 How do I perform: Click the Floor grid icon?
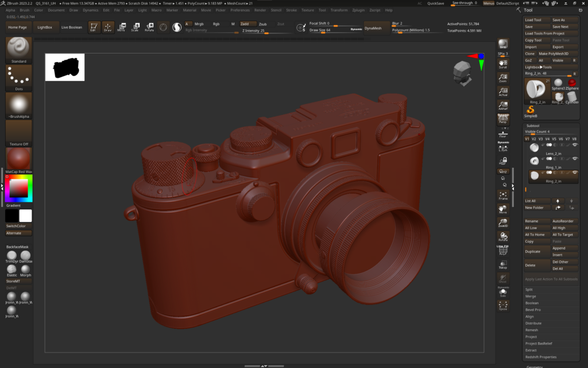[x=504, y=133]
